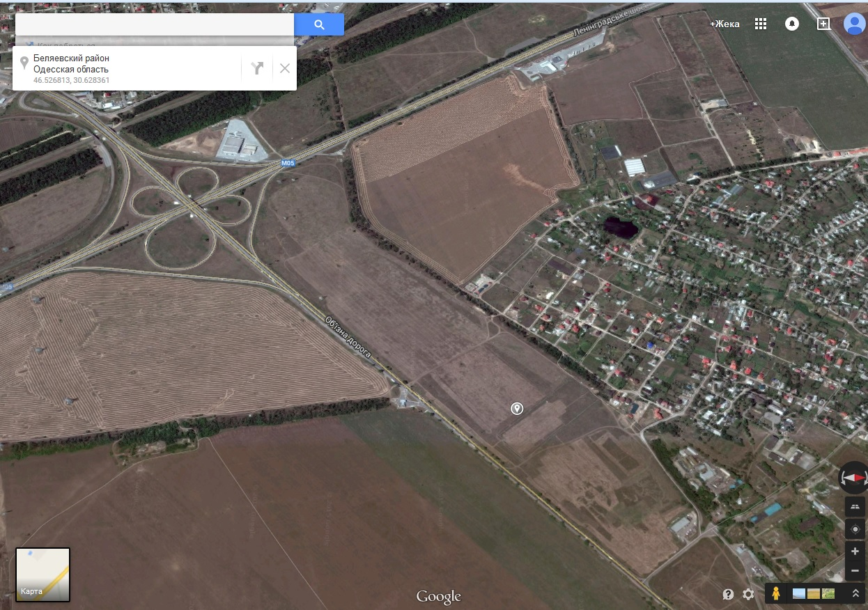This screenshot has width=868, height=610.
Task: Focus the maps search input field
Action: point(154,24)
